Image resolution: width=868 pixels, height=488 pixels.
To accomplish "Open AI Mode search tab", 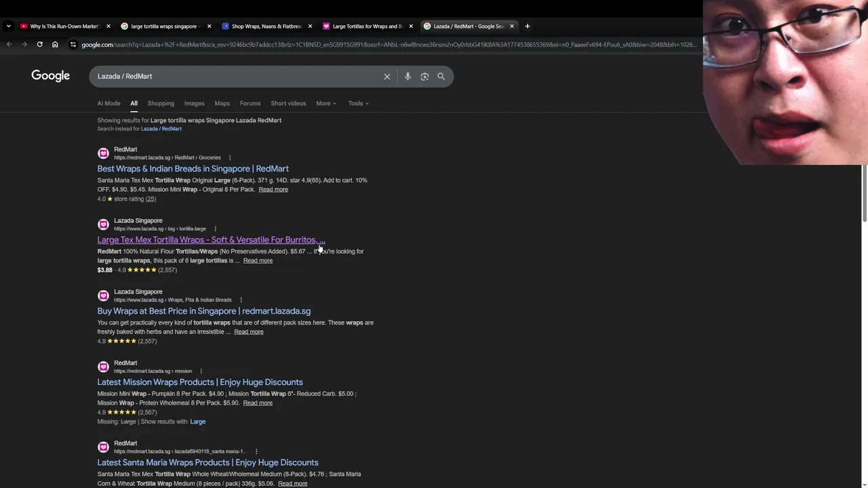I will (108, 104).
